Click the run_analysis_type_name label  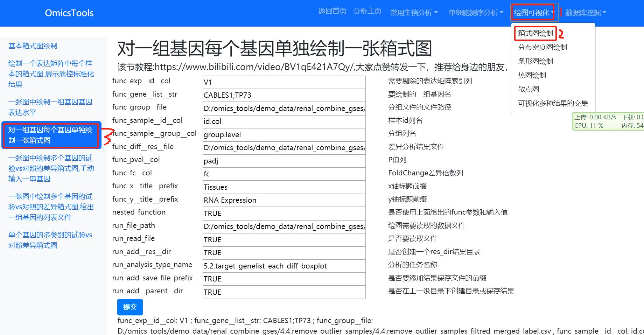point(152,265)
